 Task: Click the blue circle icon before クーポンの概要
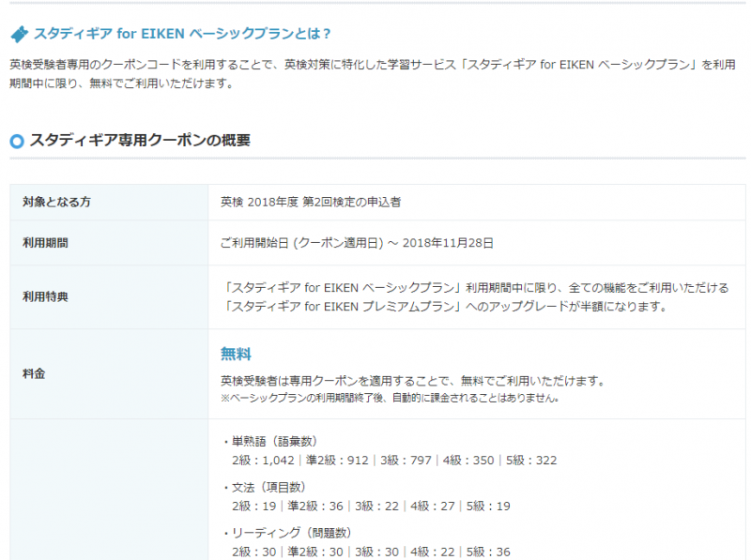(x=17, y=141)
